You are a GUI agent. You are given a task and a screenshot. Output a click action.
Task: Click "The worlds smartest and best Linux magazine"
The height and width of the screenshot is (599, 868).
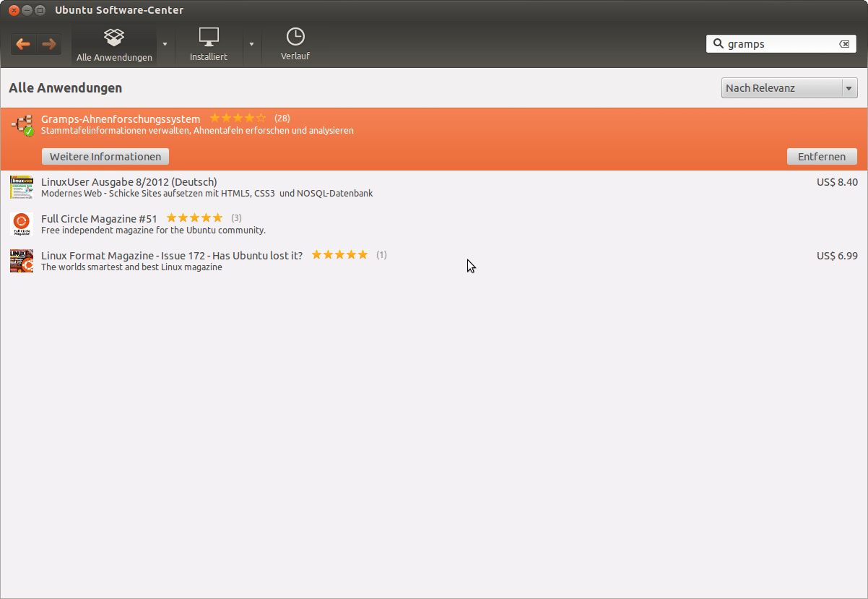click(131, 267)
